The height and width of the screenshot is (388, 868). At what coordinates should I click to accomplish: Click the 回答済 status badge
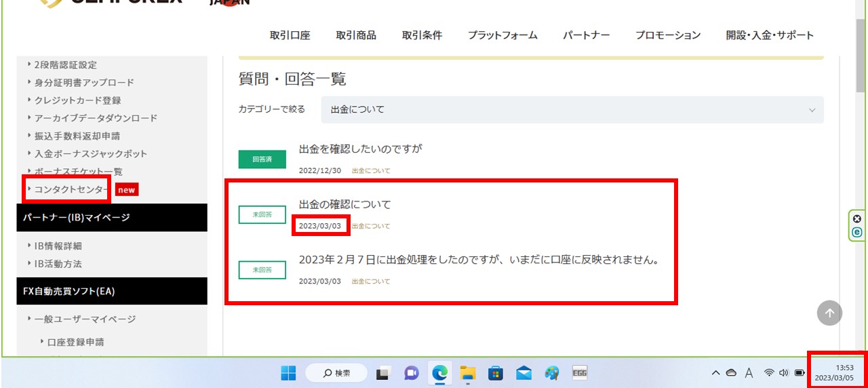coord(262,159)
